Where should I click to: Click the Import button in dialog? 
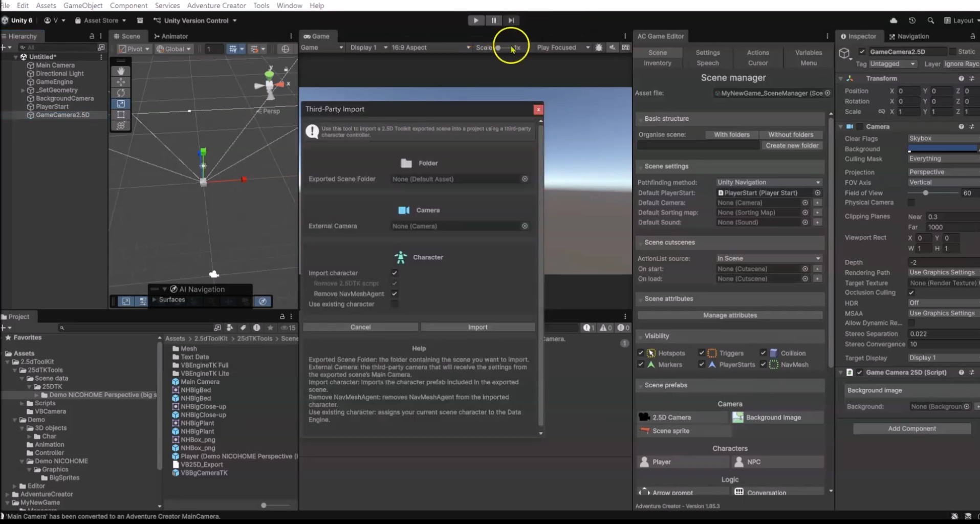(477, 327)
